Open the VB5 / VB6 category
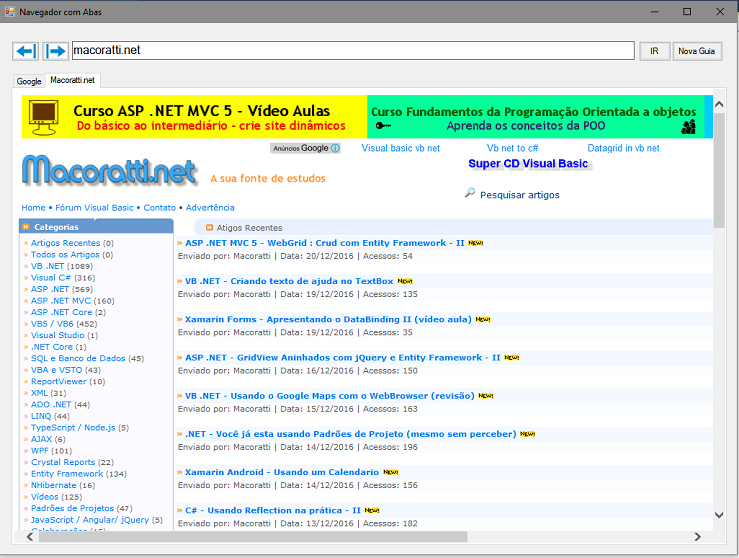This screenshot has width=739, height=558. click(52, 324)
